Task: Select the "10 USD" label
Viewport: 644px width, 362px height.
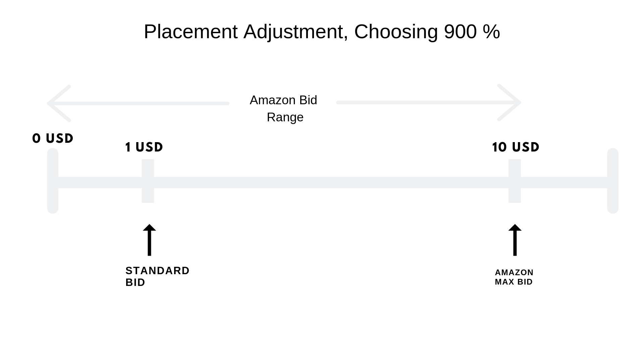Action: [516, 147]
